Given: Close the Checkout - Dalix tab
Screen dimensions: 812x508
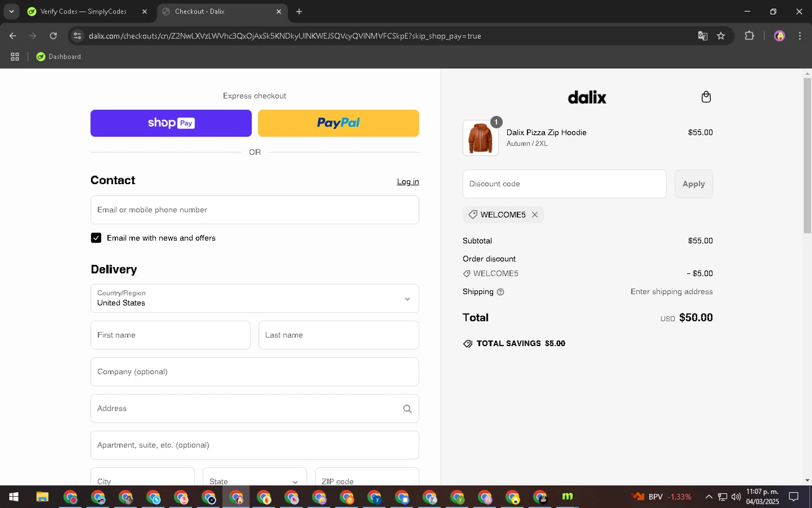Looking at the screenshot, I should coord(279,11).
